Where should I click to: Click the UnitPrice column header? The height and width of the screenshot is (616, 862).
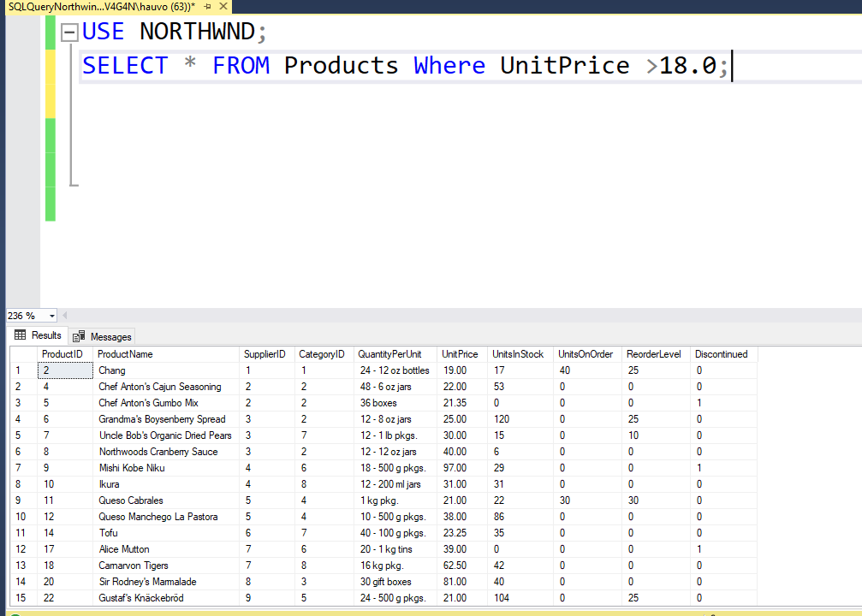pos(460,354)
